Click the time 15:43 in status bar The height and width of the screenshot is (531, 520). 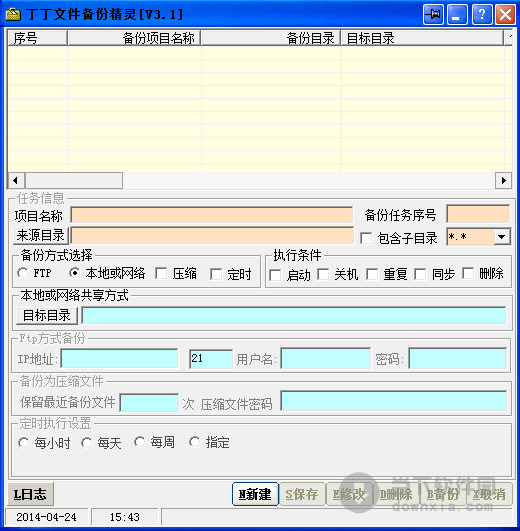tap(124, 517)
